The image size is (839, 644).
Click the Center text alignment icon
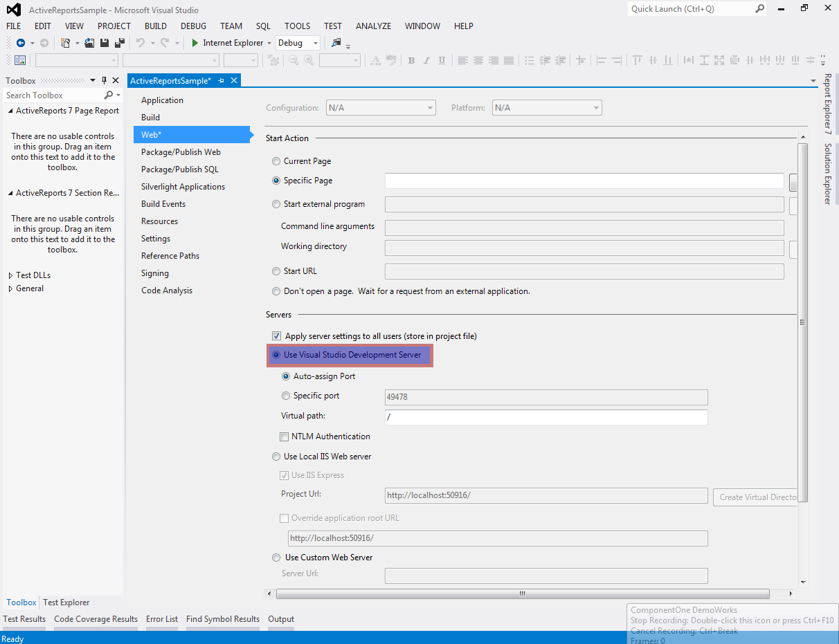[x=478, y=60]
